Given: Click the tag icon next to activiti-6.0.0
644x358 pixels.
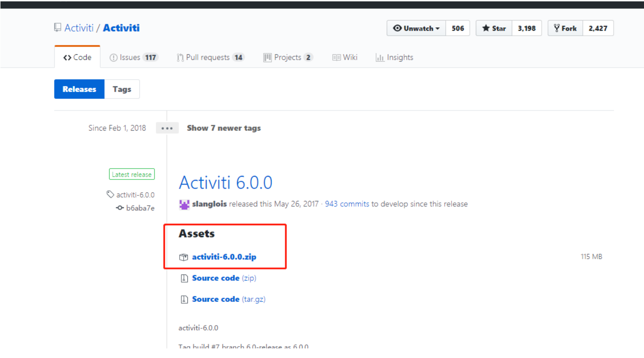Looking at the screenshot, I should [110, 195].
